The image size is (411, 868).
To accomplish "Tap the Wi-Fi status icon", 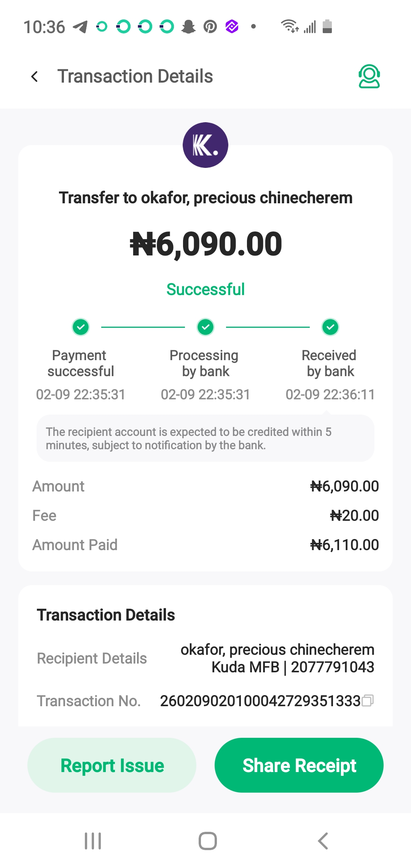I will [290, 27].
